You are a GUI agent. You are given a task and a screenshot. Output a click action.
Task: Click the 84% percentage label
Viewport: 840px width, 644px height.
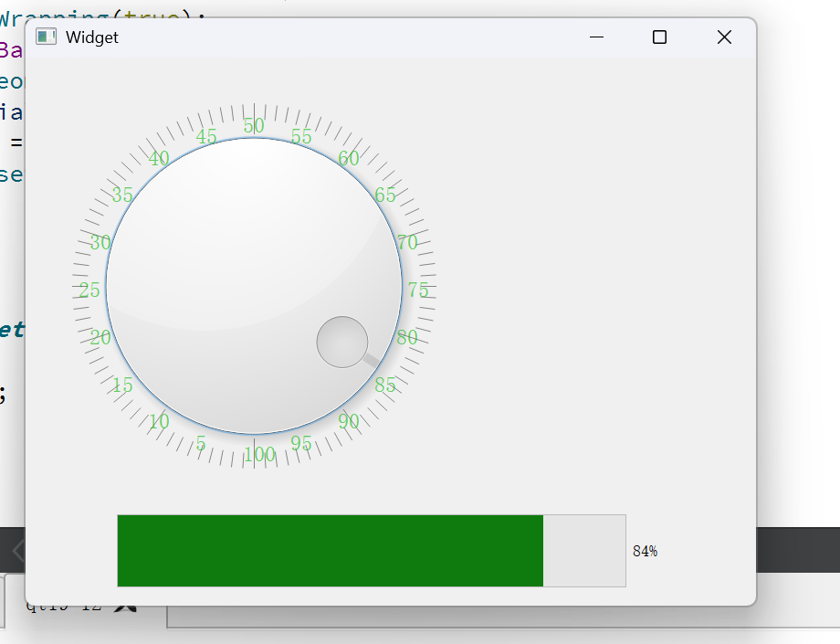645,550
